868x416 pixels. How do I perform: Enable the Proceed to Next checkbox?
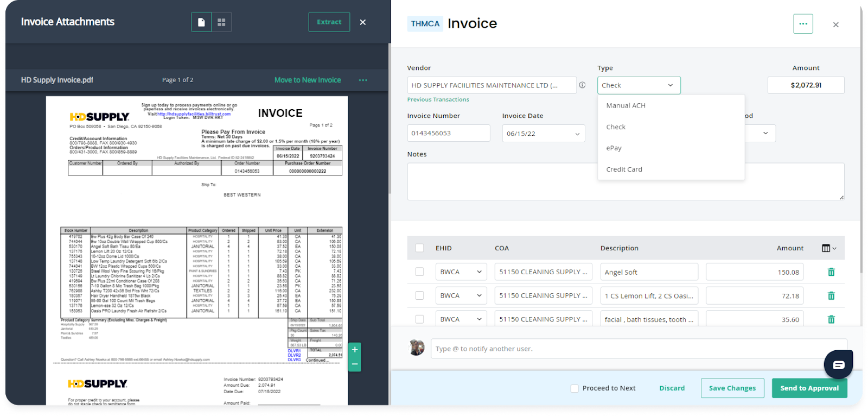[575, 388]
